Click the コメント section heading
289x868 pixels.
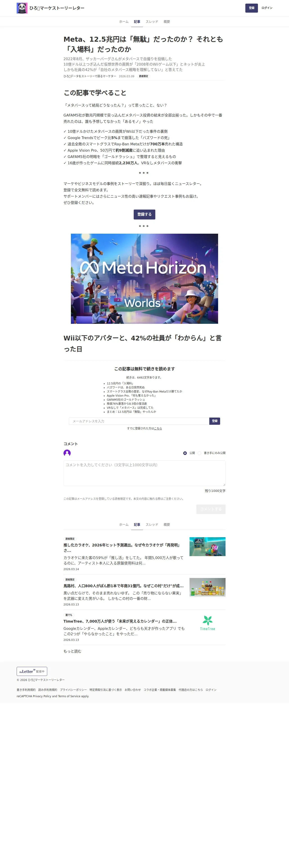point(71,444)
